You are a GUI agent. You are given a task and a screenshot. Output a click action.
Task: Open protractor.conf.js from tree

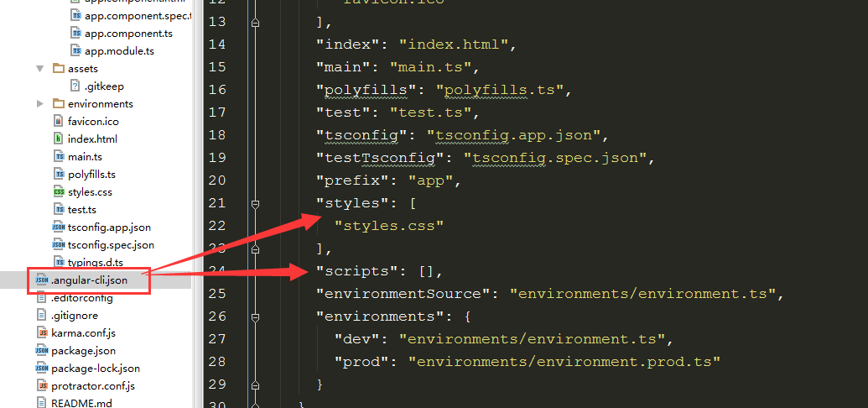pos(93,386)
